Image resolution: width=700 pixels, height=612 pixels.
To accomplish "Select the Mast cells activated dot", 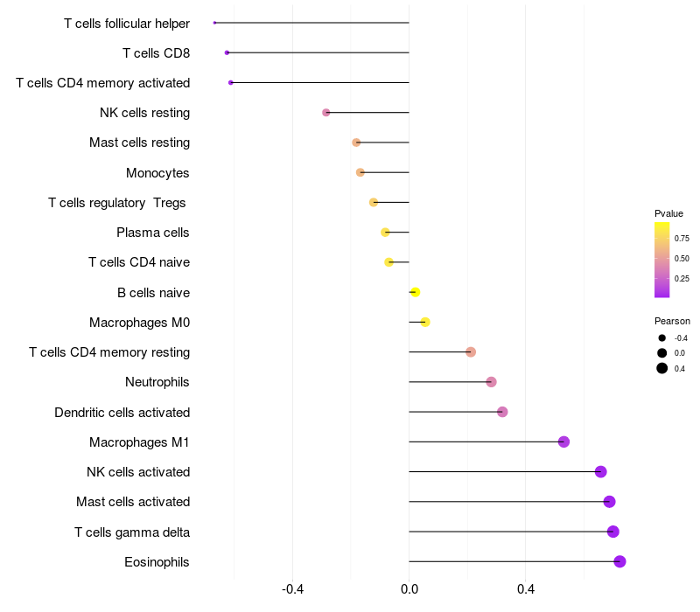I will [x=609, y=502].
